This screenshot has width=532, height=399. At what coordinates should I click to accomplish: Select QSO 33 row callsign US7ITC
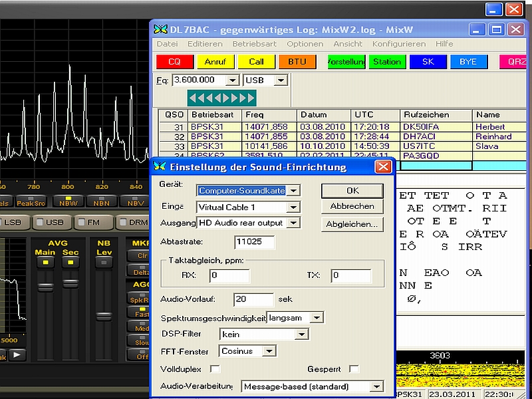coord(419,146)
